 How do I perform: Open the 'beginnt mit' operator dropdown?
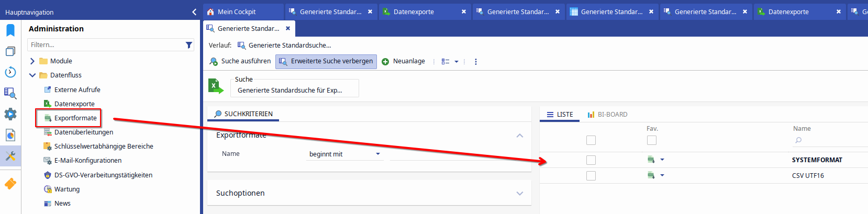pyautogui.click(x=378, y=154)
